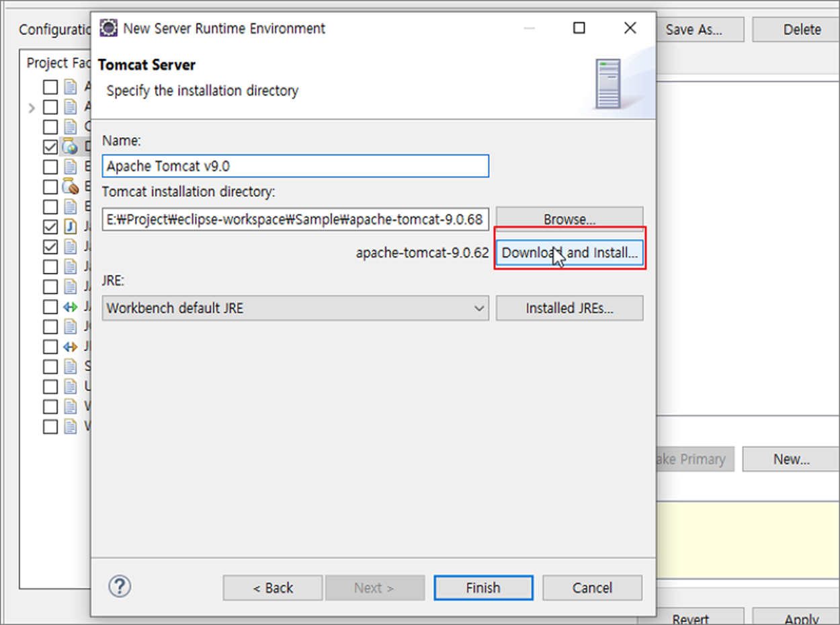This screenshot has height=625, width=840.
Task: Select the Java 'J' facet icon
Action: tap(70, 226)
